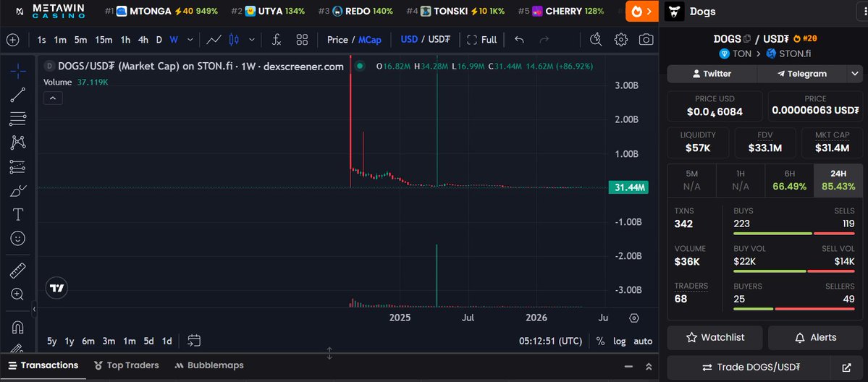Screen dimensions: 868x382
Task: Set chart currency to USD
Action: 409,40
